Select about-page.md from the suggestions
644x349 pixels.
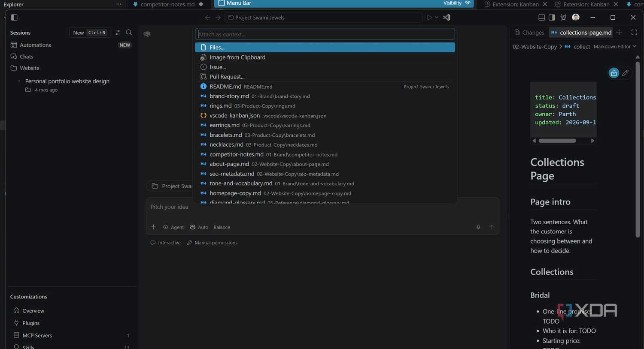[325, 164]
